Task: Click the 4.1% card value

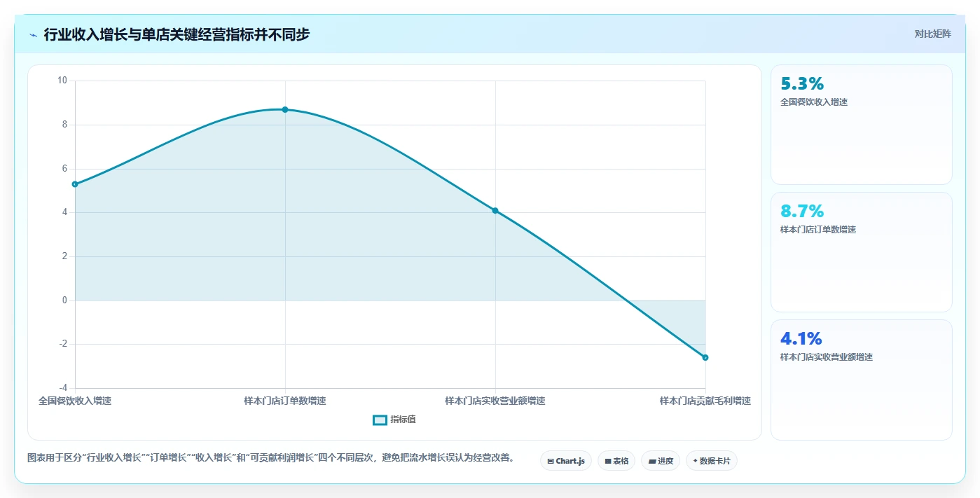Action: [x=801, y=339]
